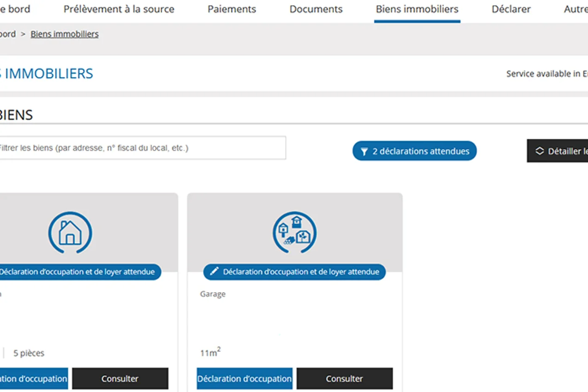The height and width of the screenshot is (392, 588).
Task: Start Déclaration d'occupation for the 5 pièces house
Action: pyautogui.click(x=32, y=379)
